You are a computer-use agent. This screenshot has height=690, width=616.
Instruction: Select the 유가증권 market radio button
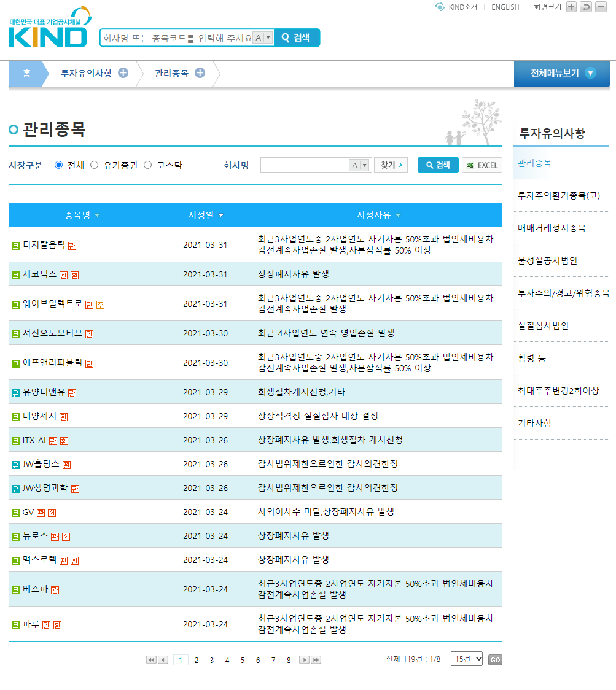point(94,165)
